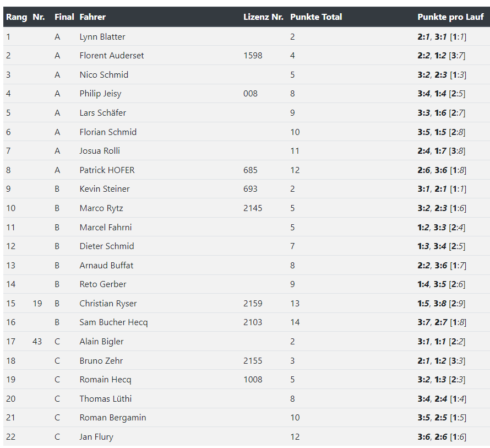The height and width of the screenshot is (448, 490).
Task: Click the Final column header
Action: pos(64,17)
